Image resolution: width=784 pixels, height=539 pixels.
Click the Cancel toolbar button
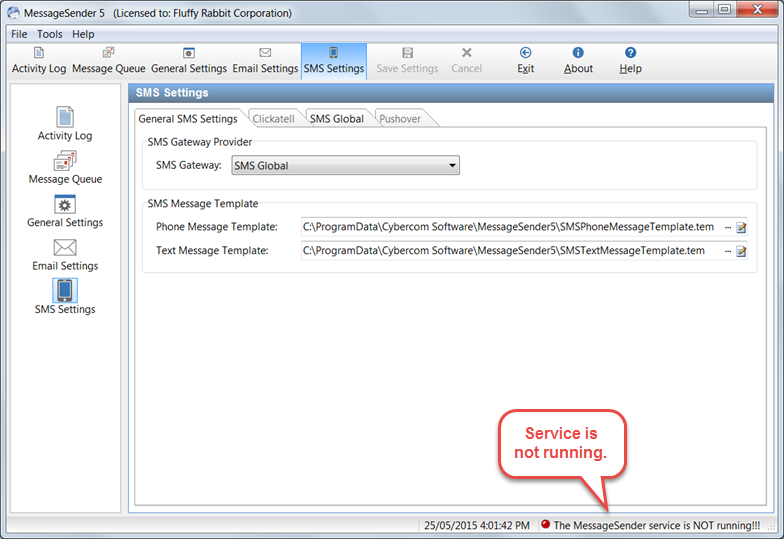pyautogui.click(x=466, y=61)
